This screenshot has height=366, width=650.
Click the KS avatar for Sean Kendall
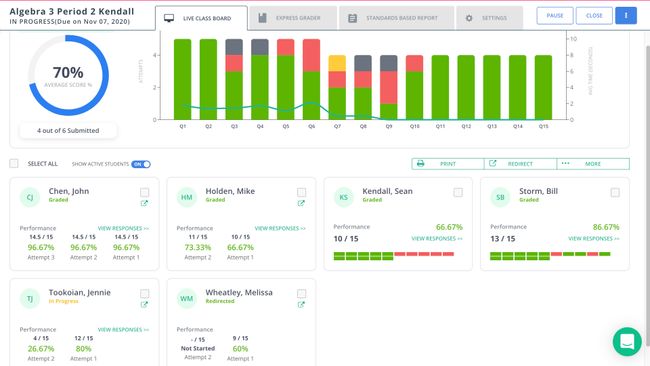(x=344, y=197)
